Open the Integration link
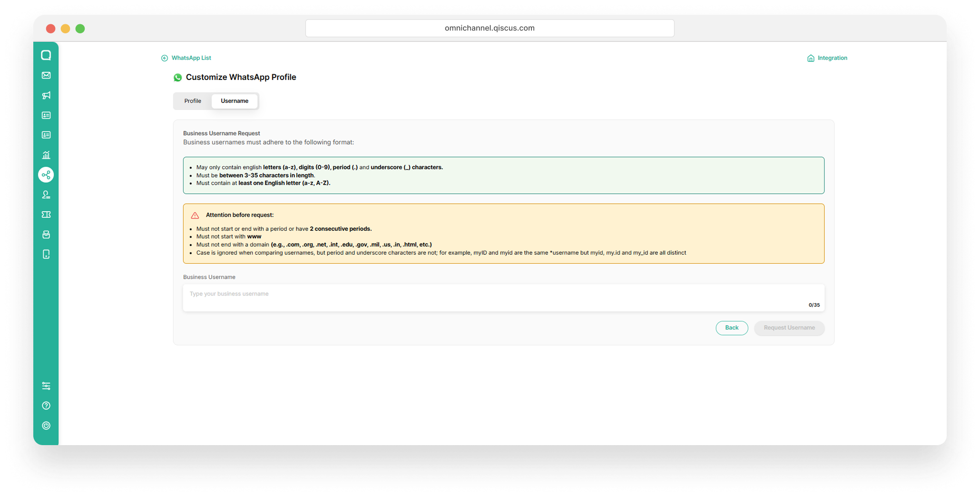This screenshot has width=980, height=497. [833, 58]
